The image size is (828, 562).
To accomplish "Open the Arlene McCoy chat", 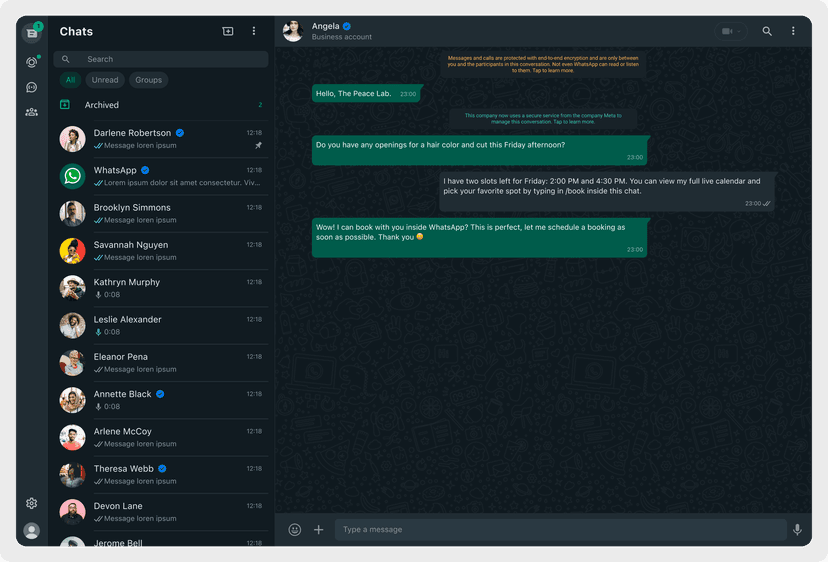I will pos(161,437).
